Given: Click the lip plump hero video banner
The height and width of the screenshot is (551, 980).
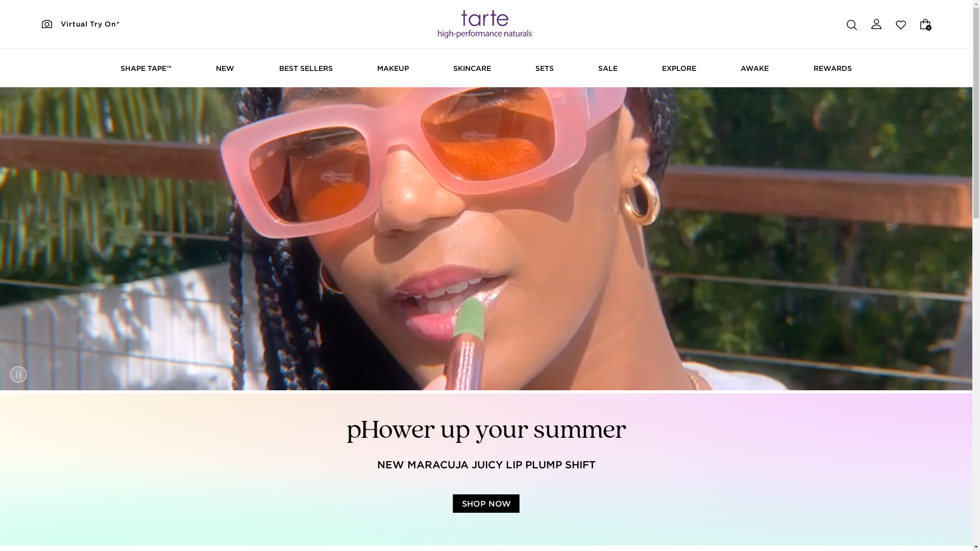Looking at the screenshot, I should pyautogui.click(x=486, y=239).
